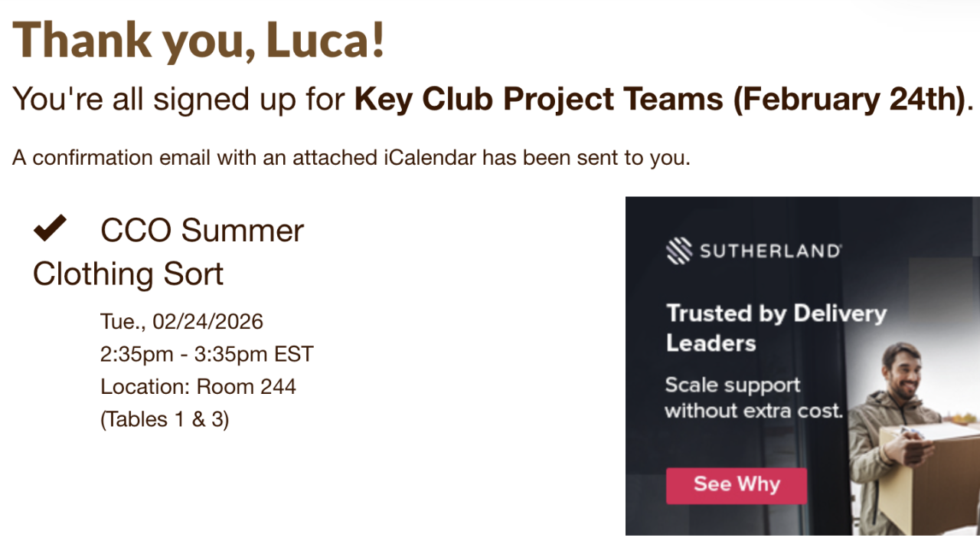Select the CCO Summer Clothing Sort title
980x541 pixels.
(168, 251)
